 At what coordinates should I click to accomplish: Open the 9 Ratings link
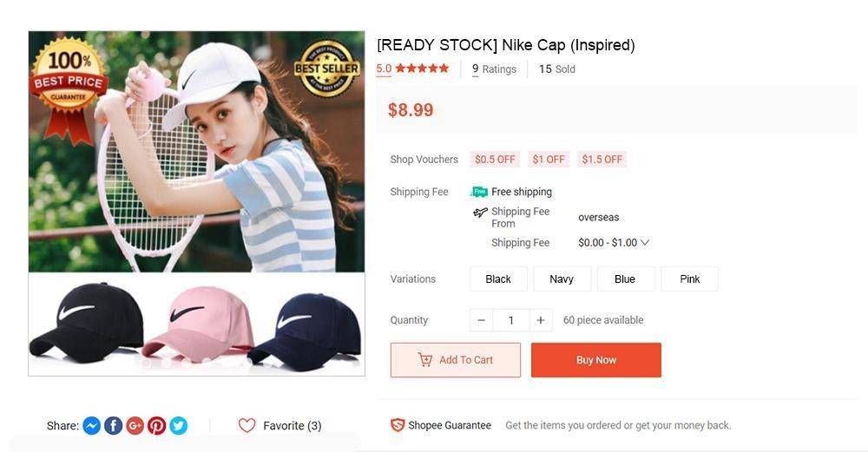pyautogui.click(x=494, y=69)
